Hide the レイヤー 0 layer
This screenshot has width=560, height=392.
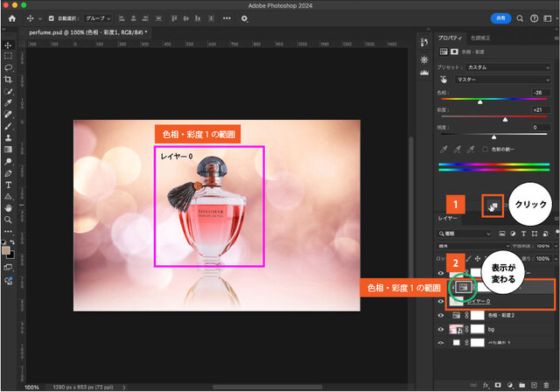(441, 303)
